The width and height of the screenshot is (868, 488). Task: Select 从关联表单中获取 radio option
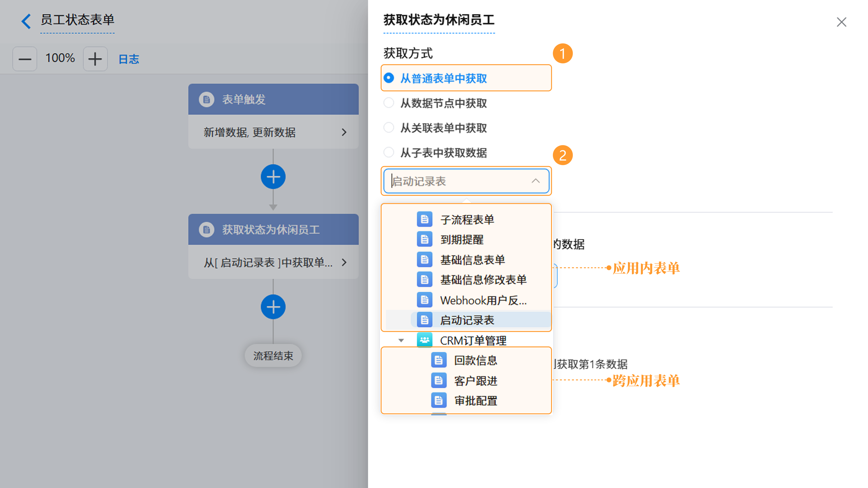[x=435, y=128]
